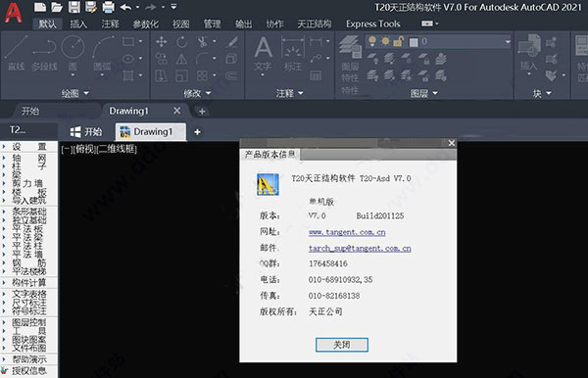Image resolution: width=588 pixels, height=378 pixels.
Task: Expand the 修改 panel dropdown
Action: (x=197, y=93)
